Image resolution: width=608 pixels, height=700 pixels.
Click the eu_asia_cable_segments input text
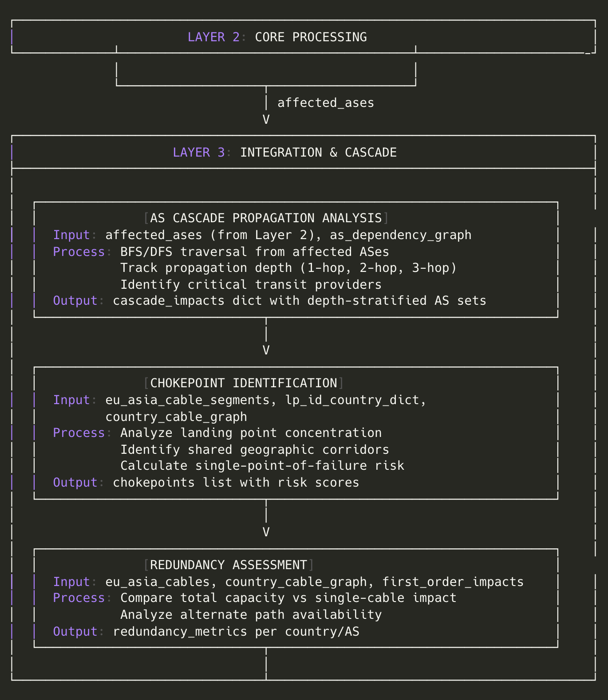click(x=187, y=400)
